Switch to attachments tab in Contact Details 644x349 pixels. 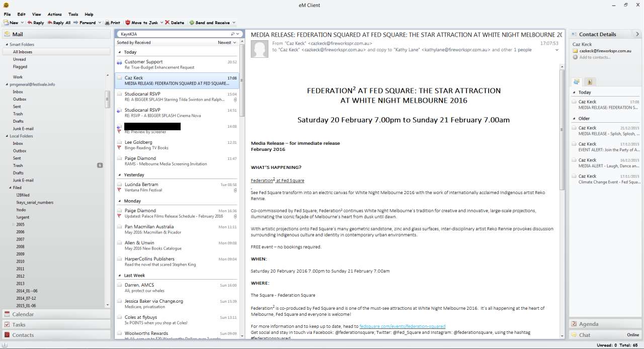point(590,82)
